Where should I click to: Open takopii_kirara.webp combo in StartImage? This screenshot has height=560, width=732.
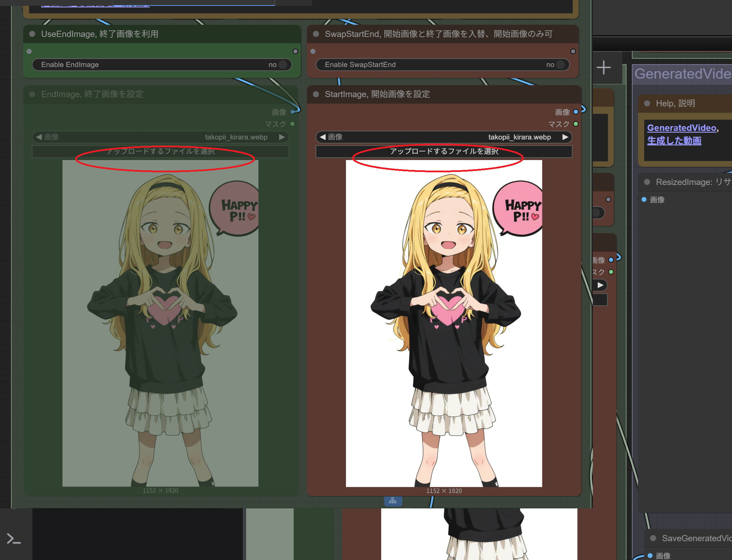(519, 137)
